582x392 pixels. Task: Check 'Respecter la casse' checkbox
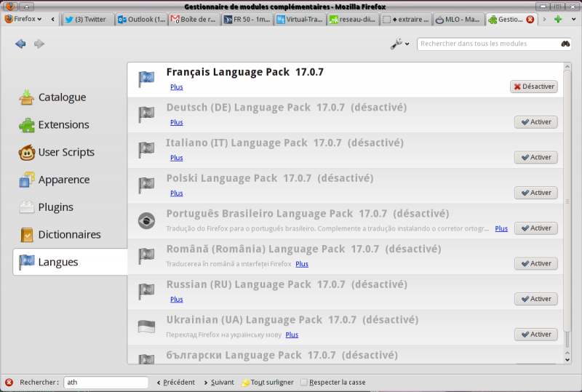pos(304,383)
